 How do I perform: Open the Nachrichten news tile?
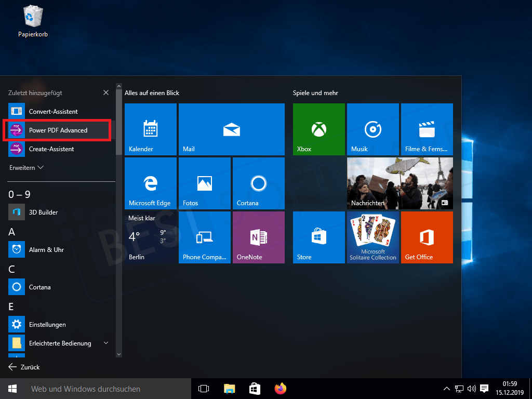[400, 183]
